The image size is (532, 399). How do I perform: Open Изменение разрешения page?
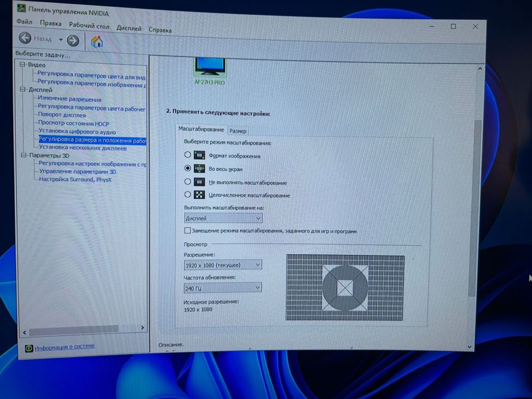(x=70, y=99)
